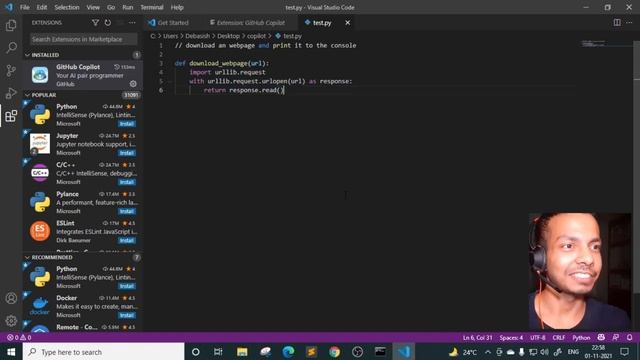The image size is (640, 360).
Task: Select the Jupyter extension icon
Action: click(40, 144)
